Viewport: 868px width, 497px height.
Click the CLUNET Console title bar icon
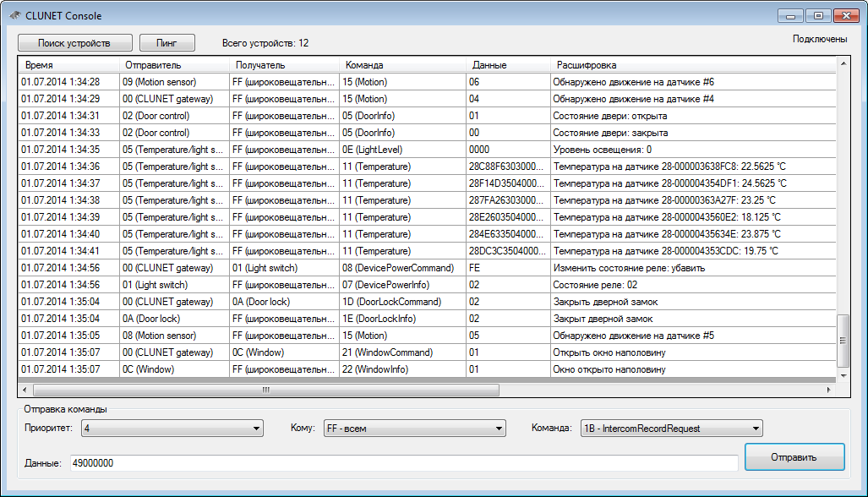point(15,15)
